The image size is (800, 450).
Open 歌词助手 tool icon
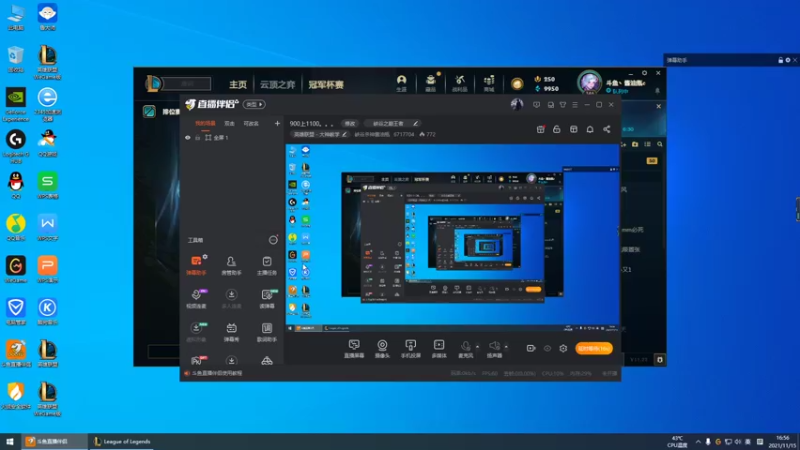click(267, 332)
